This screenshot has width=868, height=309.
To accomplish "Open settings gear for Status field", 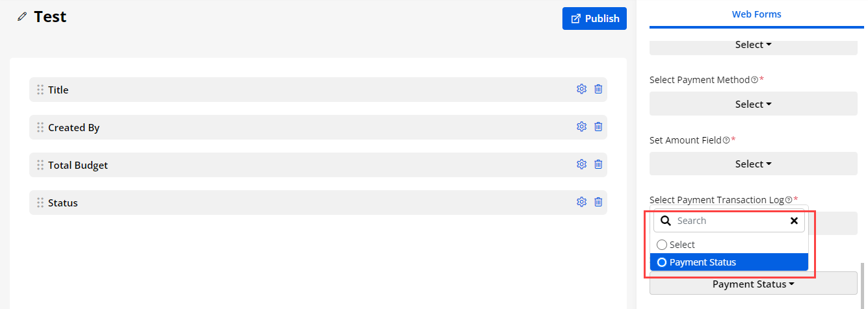I will point(581,203).
